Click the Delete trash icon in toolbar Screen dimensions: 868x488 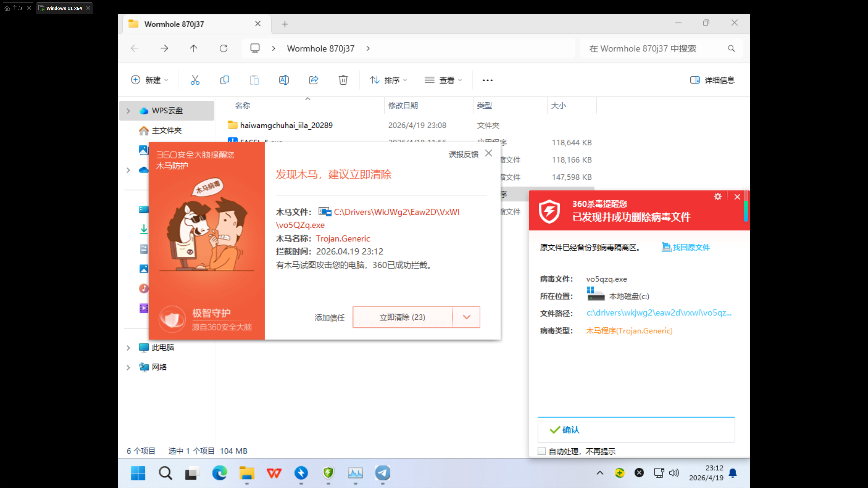[x=343, y=80]
